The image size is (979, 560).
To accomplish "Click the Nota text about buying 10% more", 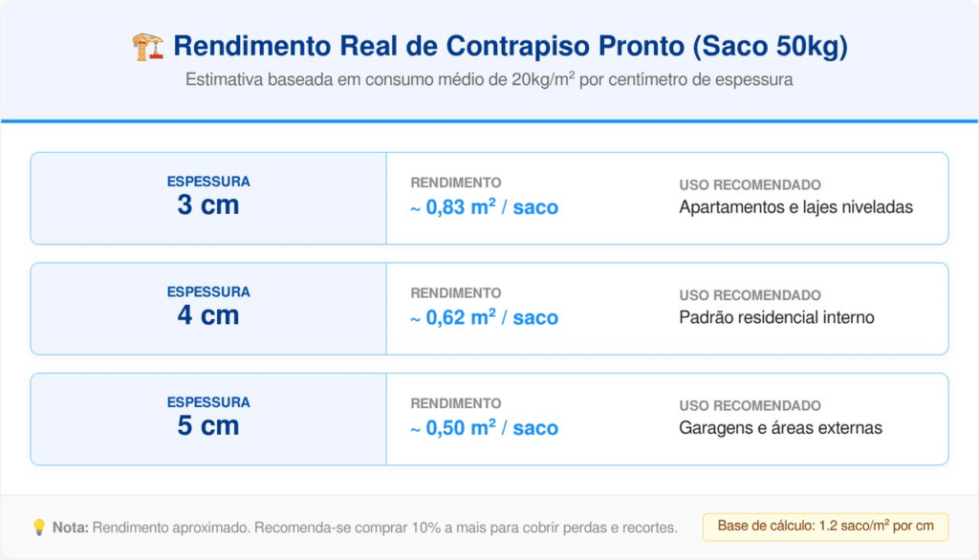I will 364,528.
